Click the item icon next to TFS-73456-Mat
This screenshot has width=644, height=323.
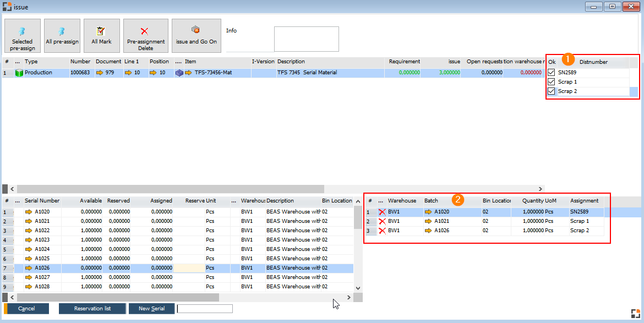point(181,72)
